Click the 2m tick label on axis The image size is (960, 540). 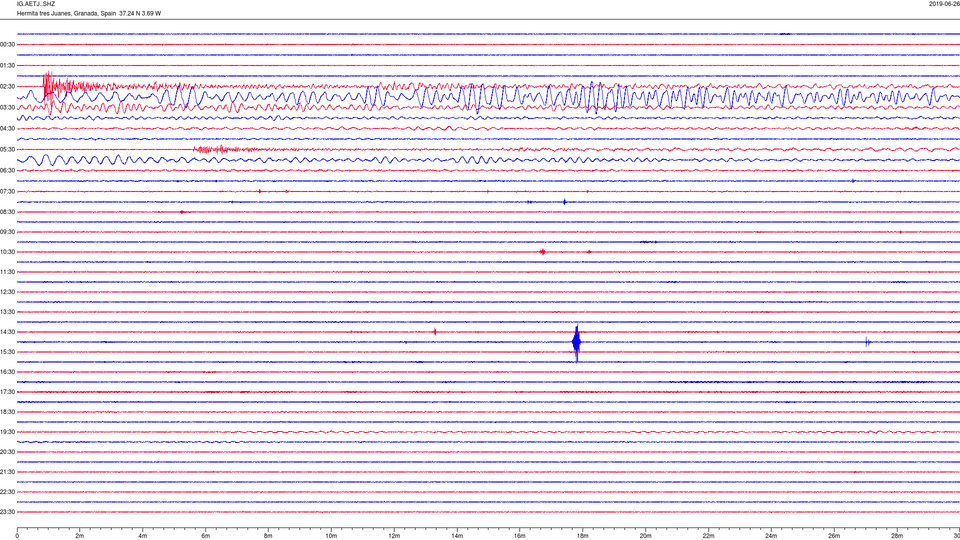click(80, 536)
